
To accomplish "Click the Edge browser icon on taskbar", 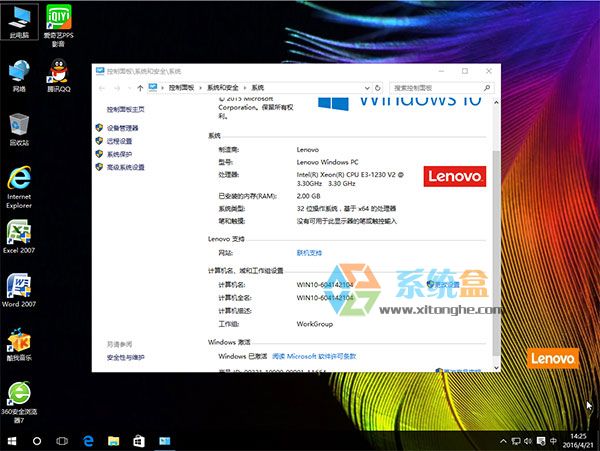I will tap(88, 440).
